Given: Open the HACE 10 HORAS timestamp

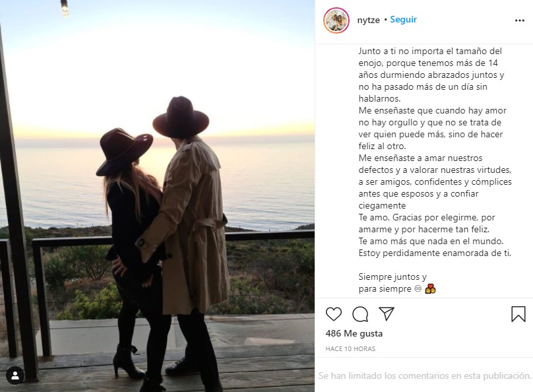Looking at the screenshot, I should [350, 349].
